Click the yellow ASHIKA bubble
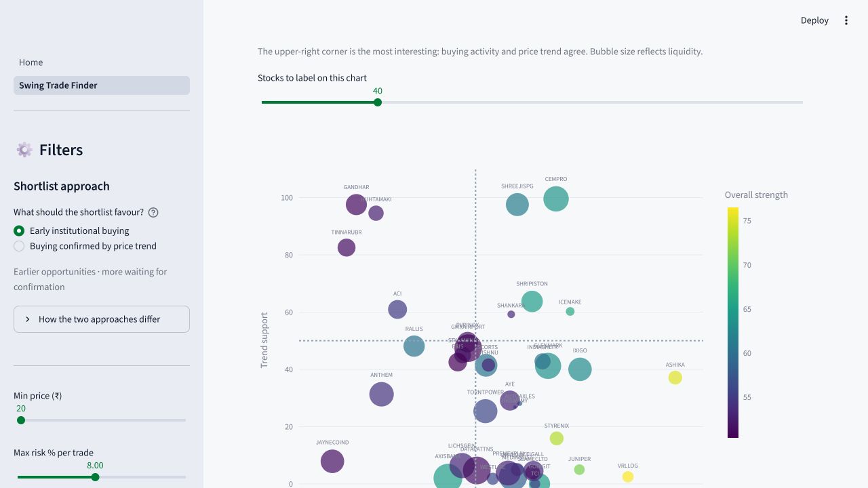 675,378
